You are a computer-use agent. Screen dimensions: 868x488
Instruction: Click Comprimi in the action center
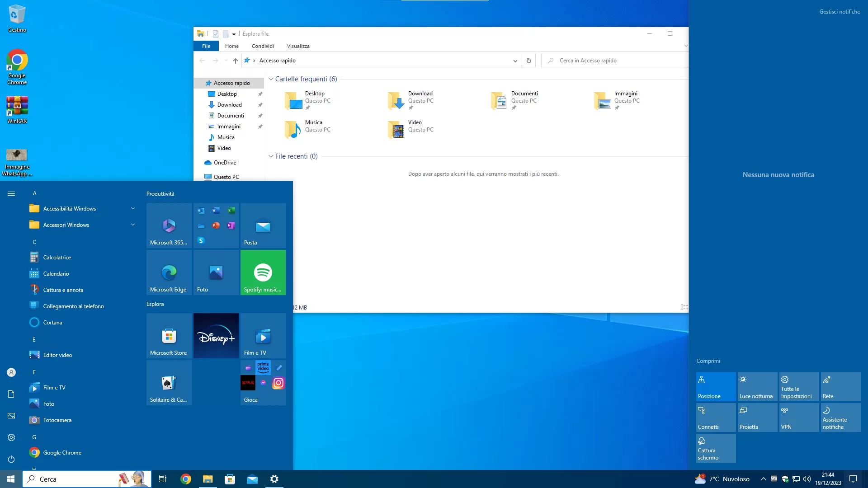(x=708, y=361)
